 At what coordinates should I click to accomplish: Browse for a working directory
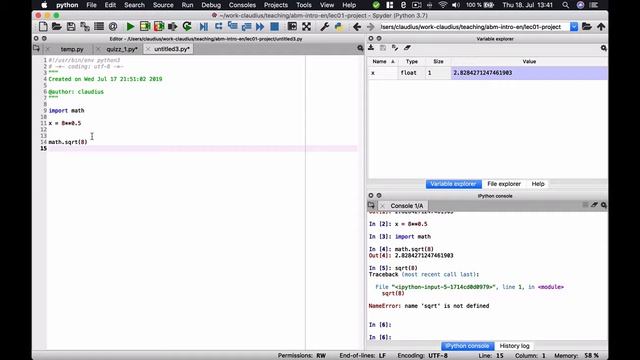tap(587, 27)
